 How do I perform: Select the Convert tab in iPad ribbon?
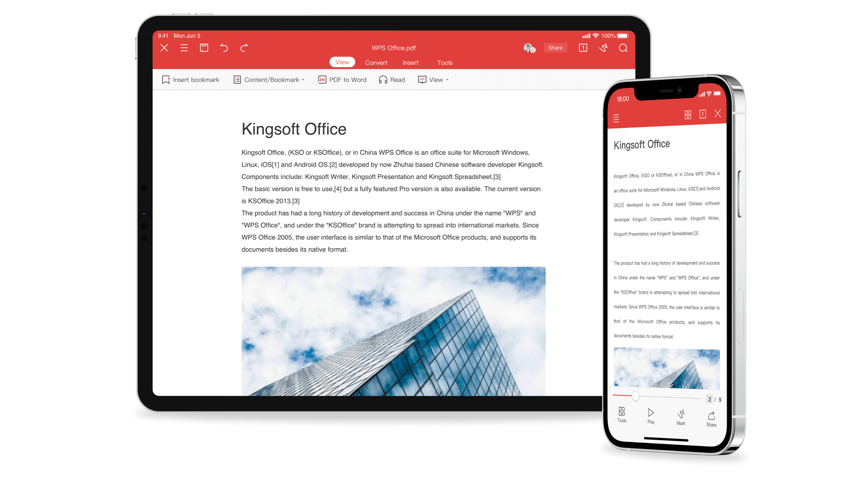pyautogui.click(x=377, y=62)
